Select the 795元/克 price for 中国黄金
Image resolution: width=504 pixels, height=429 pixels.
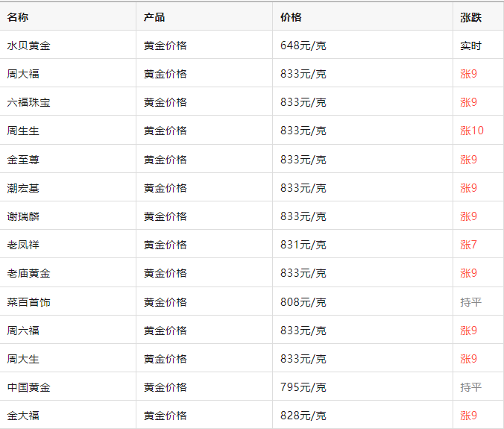coord(303,387)
